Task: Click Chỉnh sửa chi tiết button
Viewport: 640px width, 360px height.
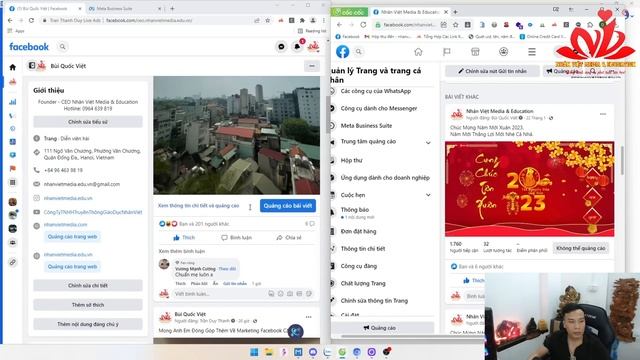Action: (88, 285)
